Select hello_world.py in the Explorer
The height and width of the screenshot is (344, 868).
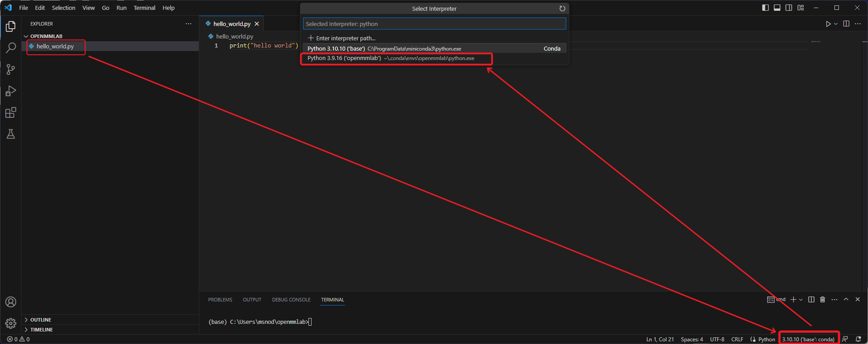pos(55,46)
